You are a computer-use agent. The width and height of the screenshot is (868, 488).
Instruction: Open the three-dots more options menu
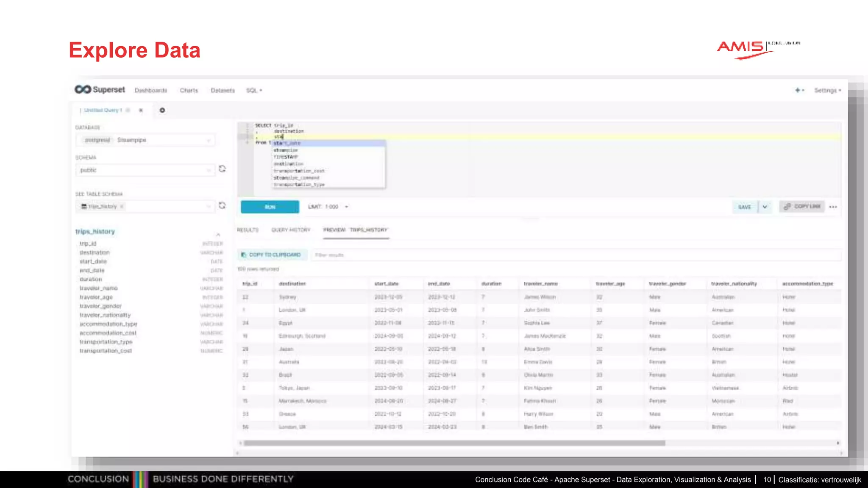point(833,207)
